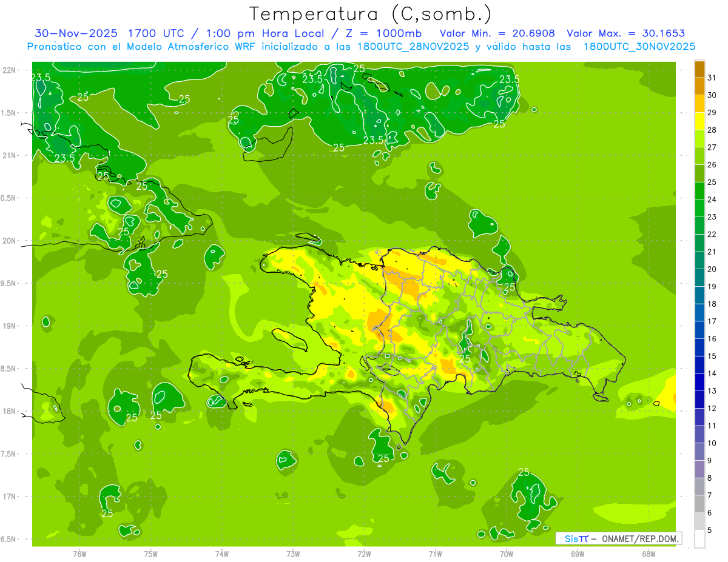Pick the green swatch between 23 and 24
Screen dimensions: 728x562
coord(699,208)
